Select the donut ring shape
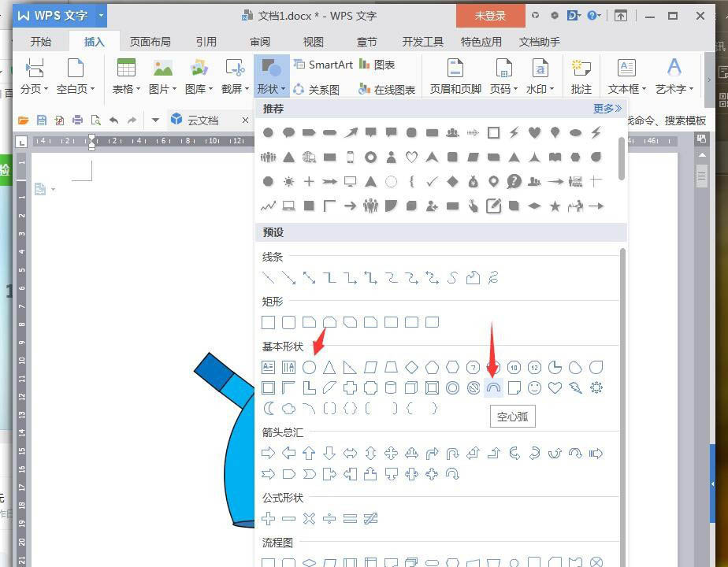 [453, 388]
